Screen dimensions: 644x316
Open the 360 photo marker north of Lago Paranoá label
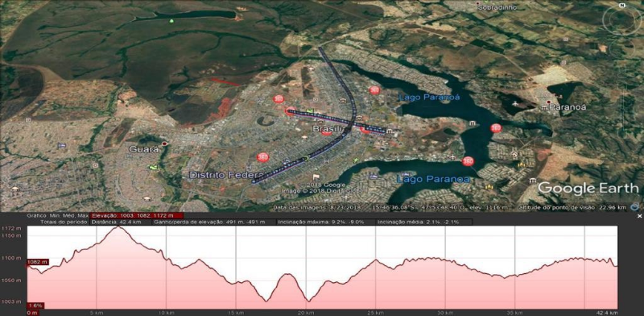374,90
